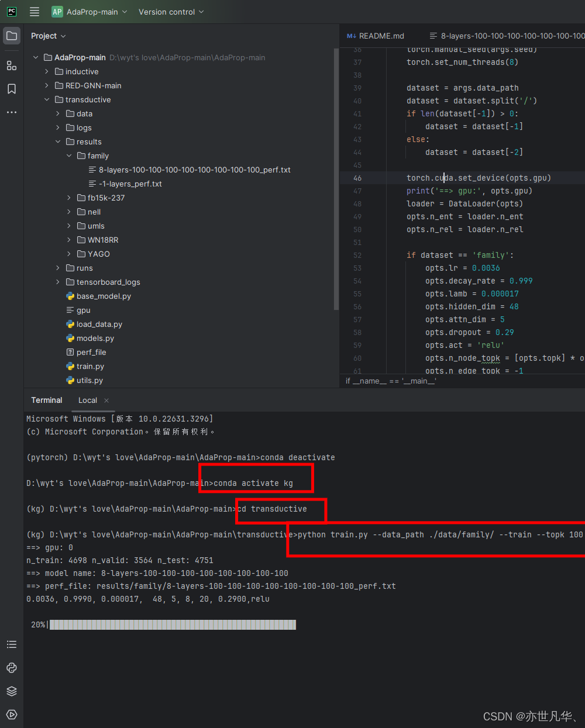585x728 pixels.
Task: Expand the tensorboard_logs folder
Action: coord(58,282)
